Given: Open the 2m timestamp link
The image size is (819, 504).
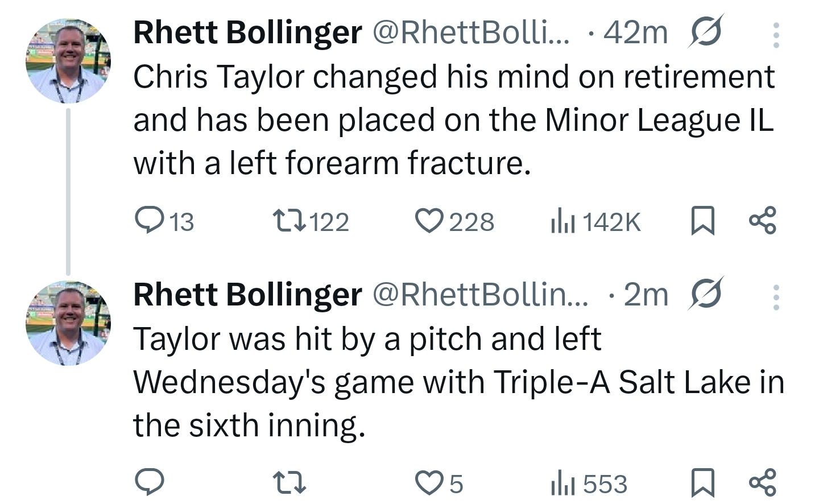Looking at the screenshot, I should tap(646, 294).
